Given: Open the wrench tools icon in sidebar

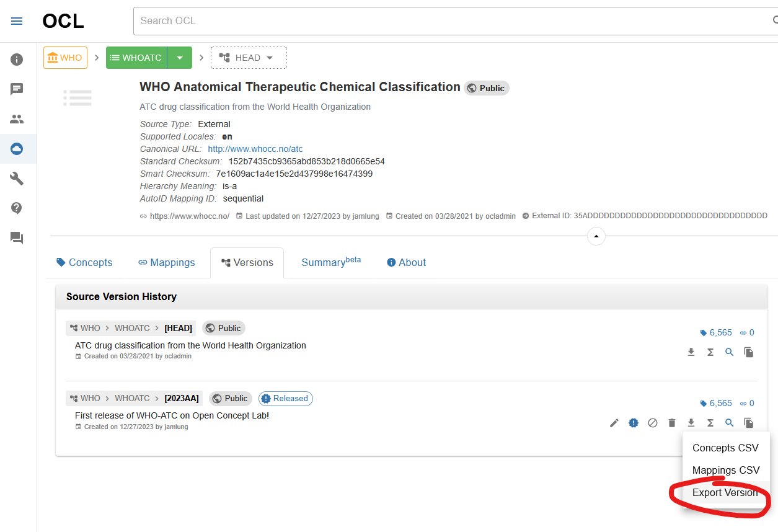Looking at the screenshot, I should pos(17,179).
